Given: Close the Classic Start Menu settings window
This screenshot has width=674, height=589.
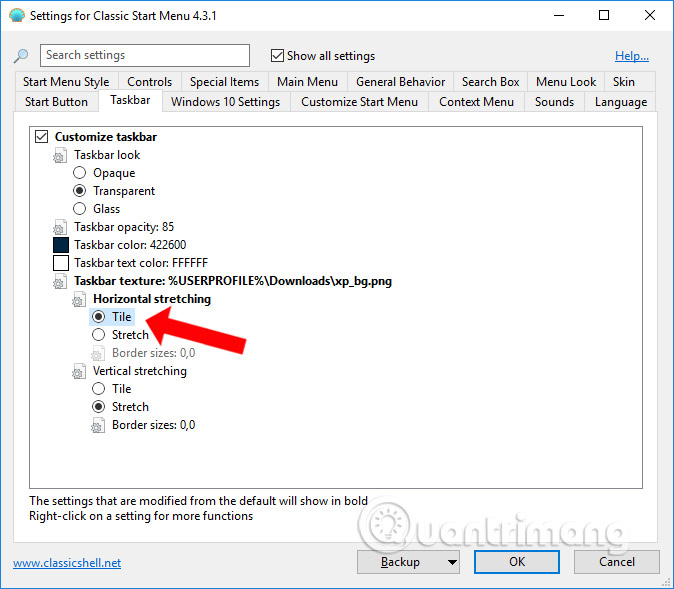Looking at the screenshot, I should [649, 15].
